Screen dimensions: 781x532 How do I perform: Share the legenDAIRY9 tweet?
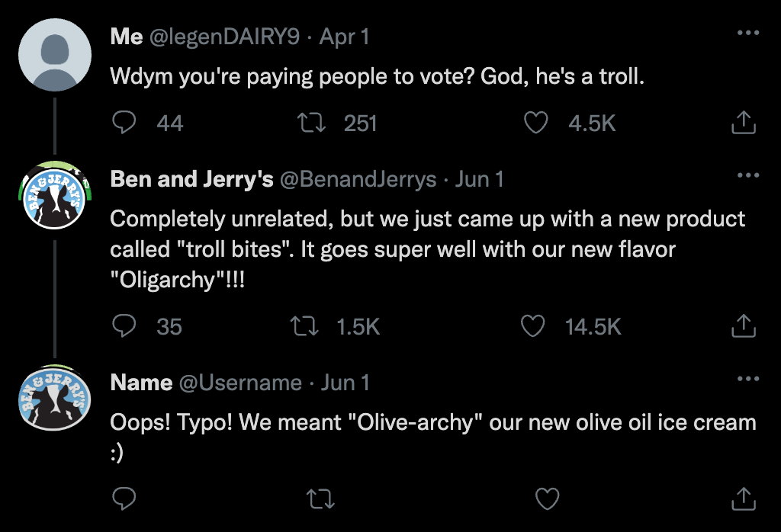[743, 123]
